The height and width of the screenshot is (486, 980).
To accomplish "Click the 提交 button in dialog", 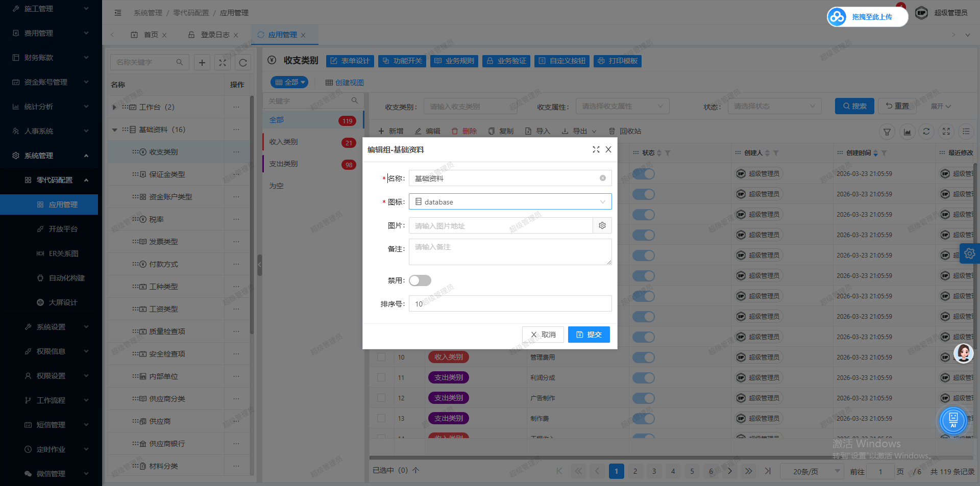I will pyautogui.click(x=589, y=335).
